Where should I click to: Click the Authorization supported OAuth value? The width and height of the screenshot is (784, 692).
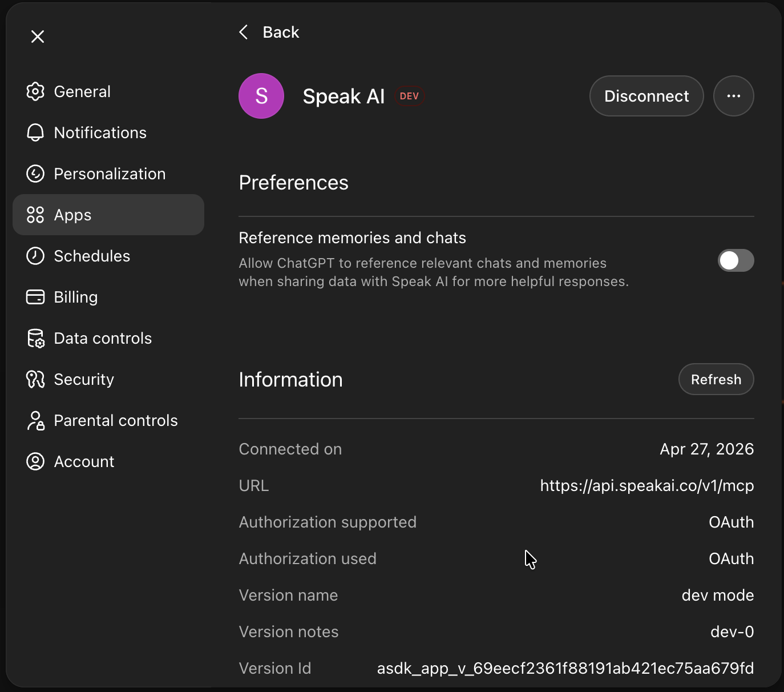pos(732,522)
